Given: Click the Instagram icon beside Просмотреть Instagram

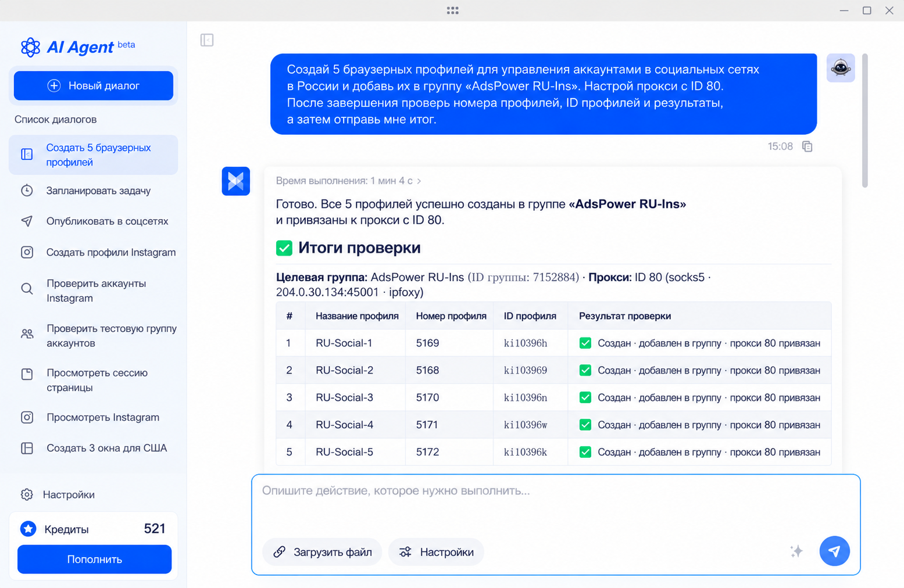Looking at the screenshot, I should pos(27,417).
